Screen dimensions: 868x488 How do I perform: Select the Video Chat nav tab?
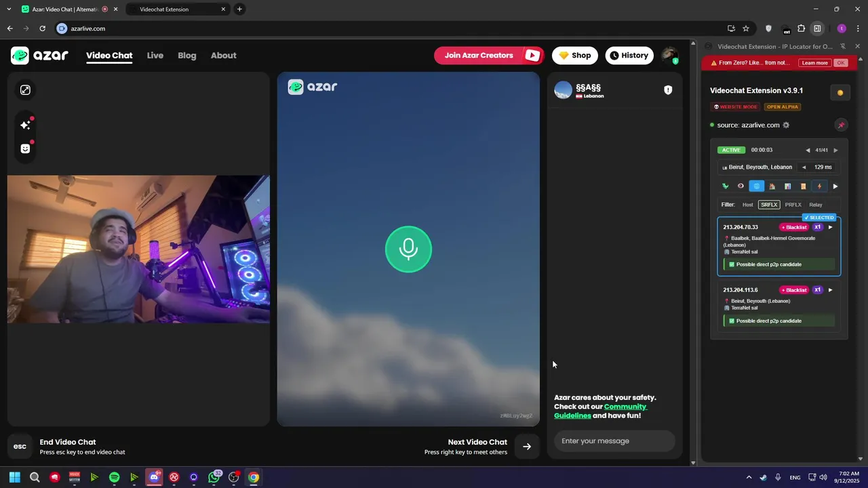pyautogui.click(x=109, y=56)
